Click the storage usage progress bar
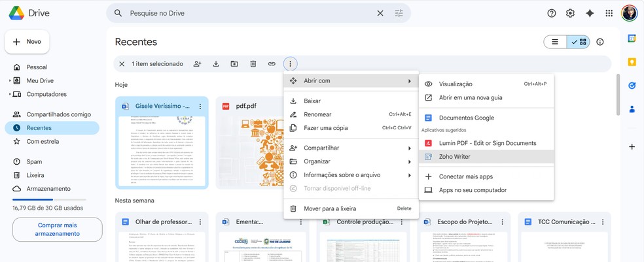The width and height of the screenshot is (644, 262). [49, 199]
